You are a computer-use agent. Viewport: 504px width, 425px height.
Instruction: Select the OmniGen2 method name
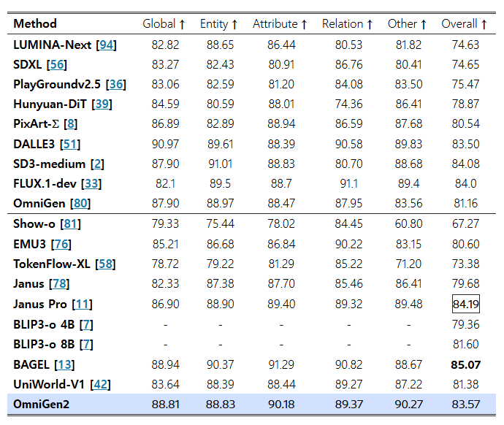pos(41,404)
